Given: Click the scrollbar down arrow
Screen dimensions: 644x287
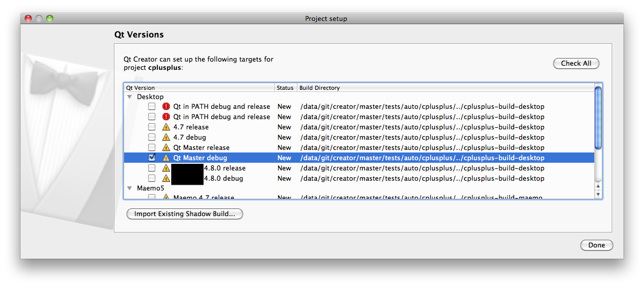Looking at the screenshot, I should coord(598,194).
